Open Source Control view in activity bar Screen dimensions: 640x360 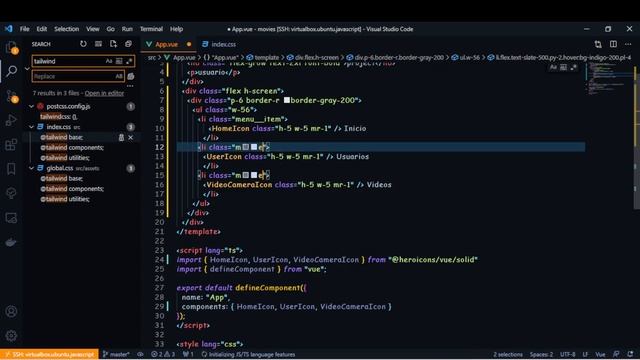(11, 96)
